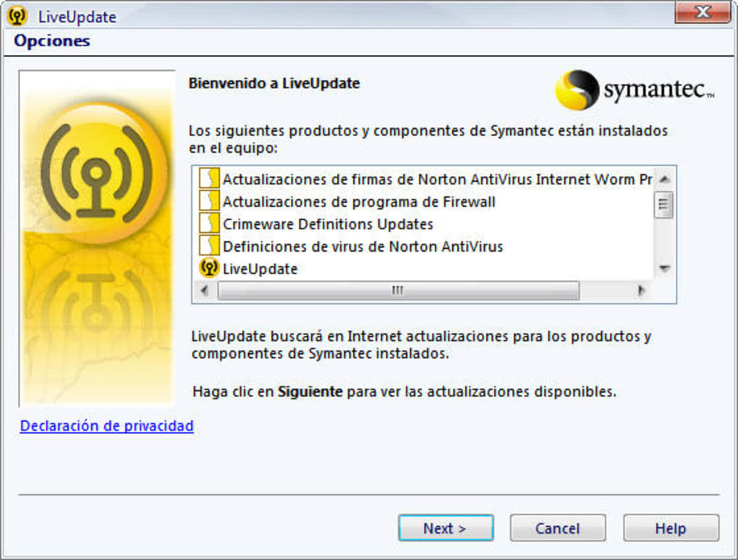Viewport: 738px width, 560px height.
Task: Click icon beside Definiciones de virus de Norton AntiVirus
Action: pos(209,246)
